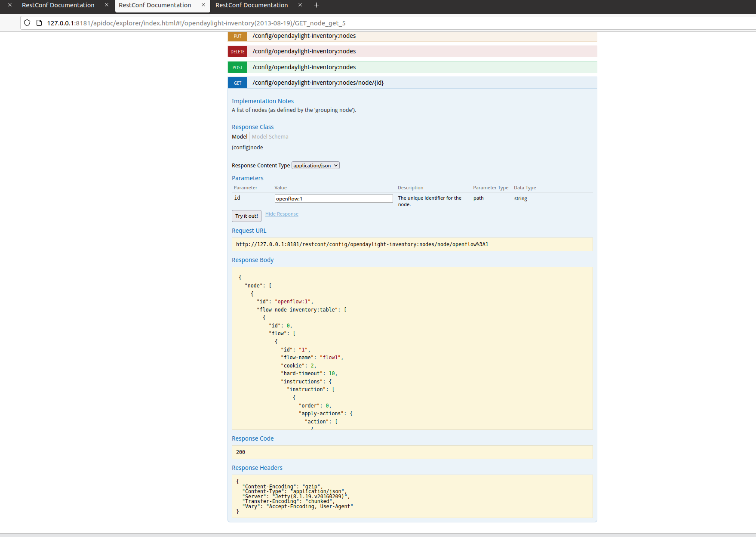Click the request URL text ending openflow%3A1
This screenshot has width=756, height=537.
pos(362,244)
